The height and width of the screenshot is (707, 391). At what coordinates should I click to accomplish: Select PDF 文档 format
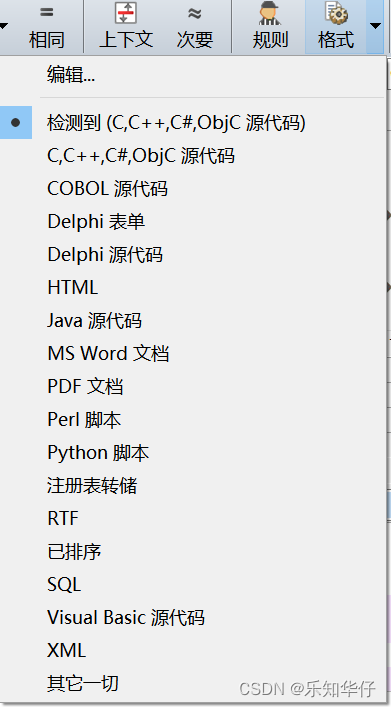pyautogui.click(x=85, y=386)
